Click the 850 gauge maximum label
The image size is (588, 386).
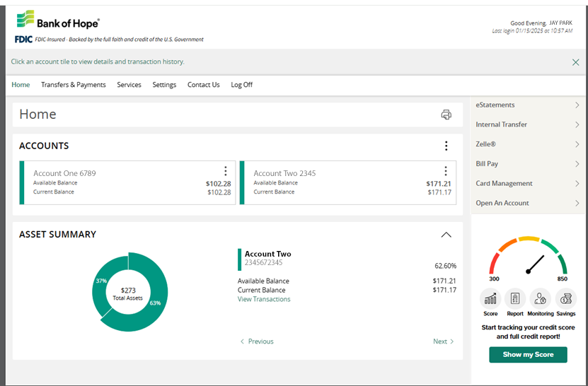[x=562, y=279]
